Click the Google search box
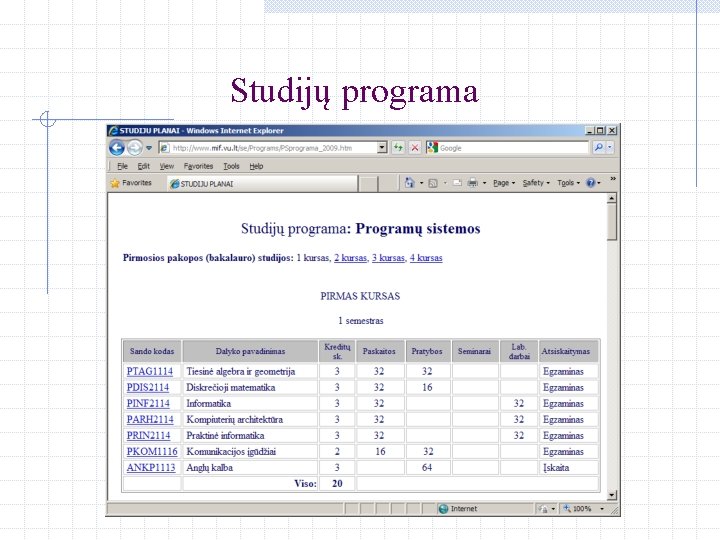This screenshot has height=540, width=720. 507,148
